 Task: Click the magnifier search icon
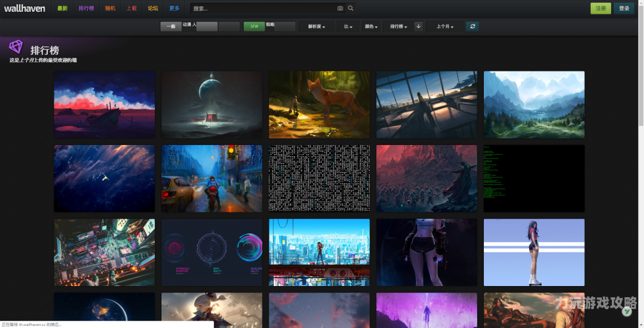pyautogui.click(x=351, y=9)
